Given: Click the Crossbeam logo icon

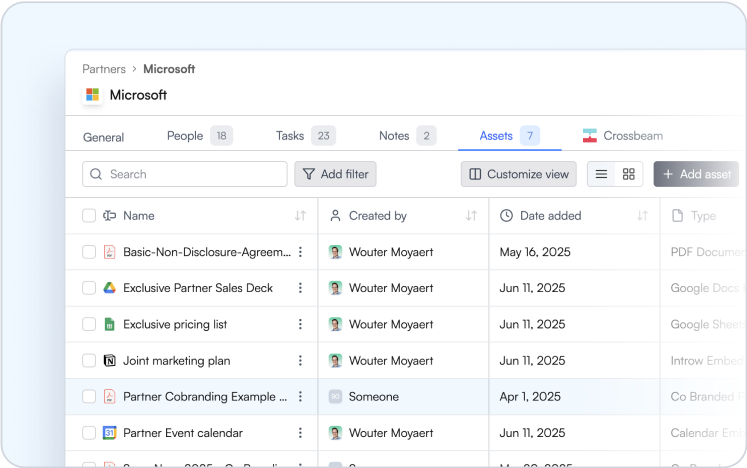Looking at the screenshot, I should (590, 136).
